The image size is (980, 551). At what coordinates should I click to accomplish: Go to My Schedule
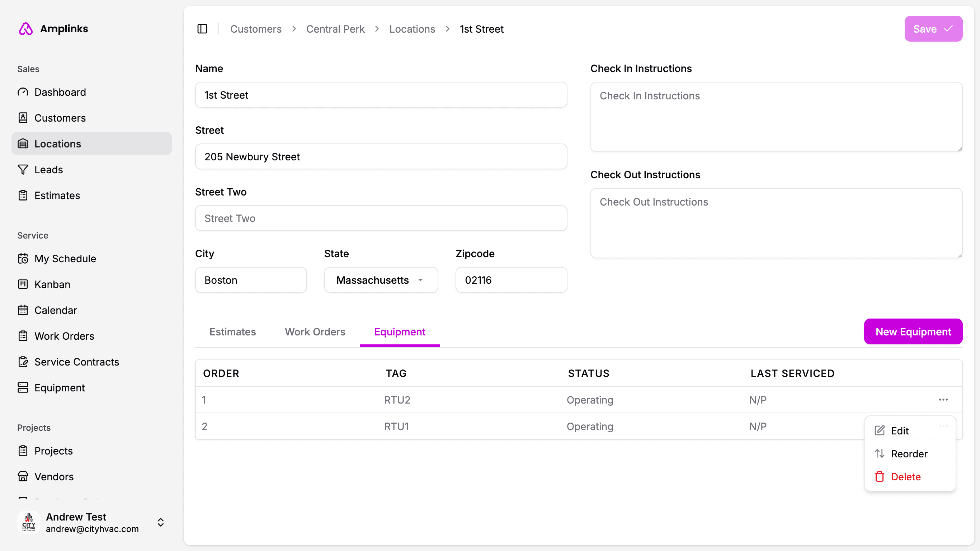coord(65,259)
